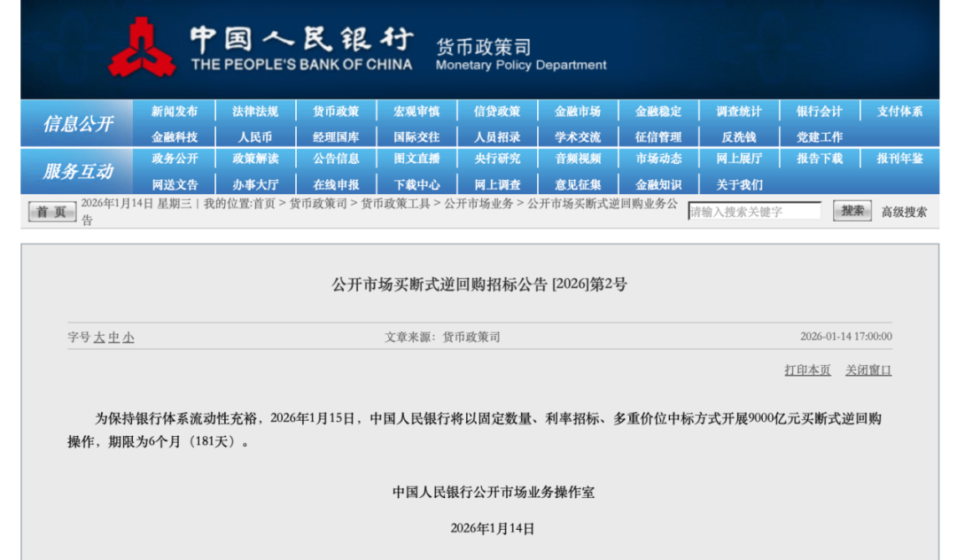Click the text 文章来源: 货币政策司
This screenshot has height=560, width=957.
[x=442, y=338]
